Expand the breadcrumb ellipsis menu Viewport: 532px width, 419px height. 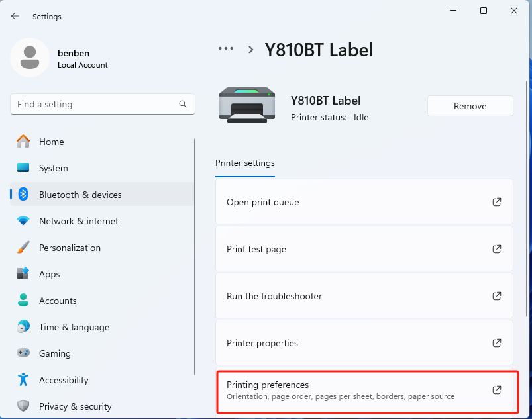pos(226,49)
